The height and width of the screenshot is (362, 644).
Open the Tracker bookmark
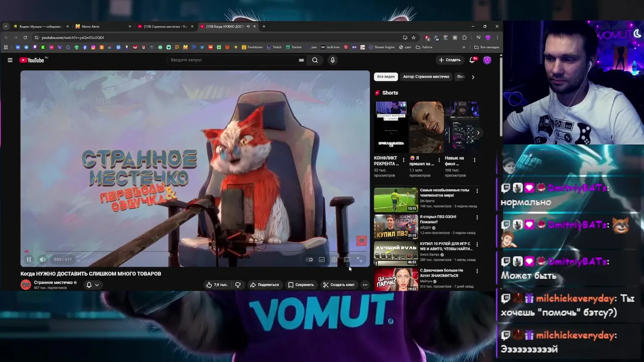294,47
